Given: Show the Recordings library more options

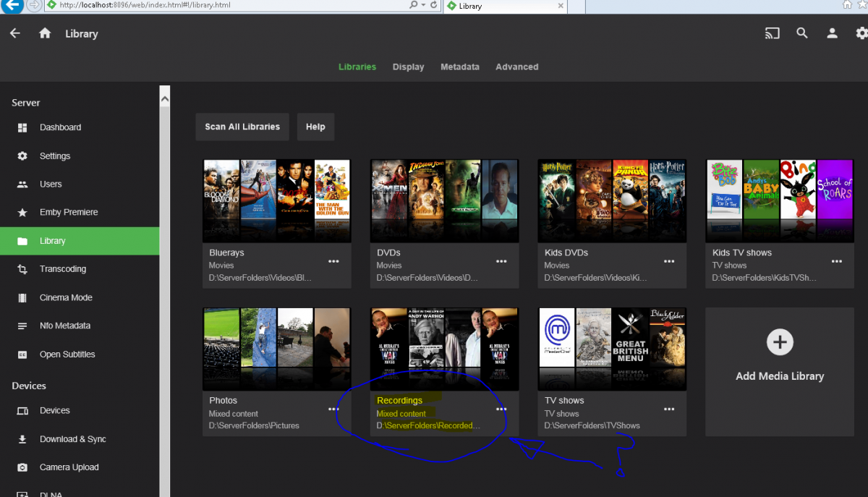Looking at the screenshot, I should click(x=501, y=409).
